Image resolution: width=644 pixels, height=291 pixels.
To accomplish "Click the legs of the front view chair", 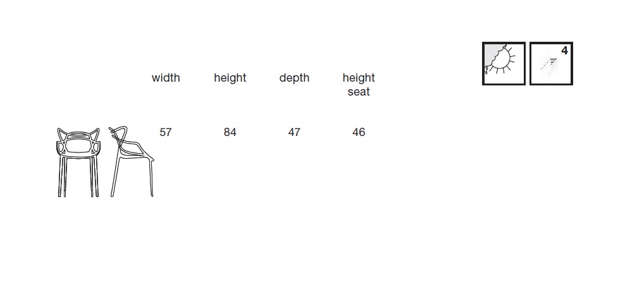I will click(78, 176).
